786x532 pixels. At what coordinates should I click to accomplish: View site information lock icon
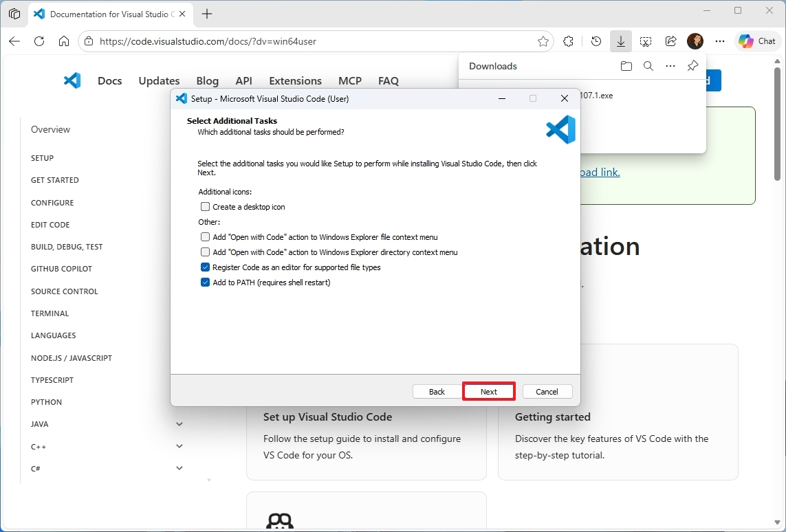(89, 41)
